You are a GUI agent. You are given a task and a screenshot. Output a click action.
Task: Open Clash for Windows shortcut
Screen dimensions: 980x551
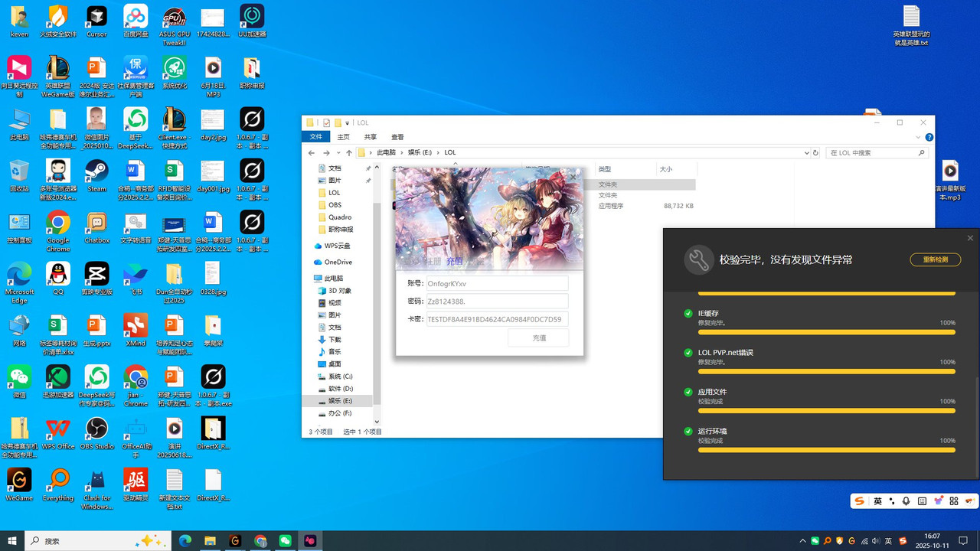click(x=96, y=488)
